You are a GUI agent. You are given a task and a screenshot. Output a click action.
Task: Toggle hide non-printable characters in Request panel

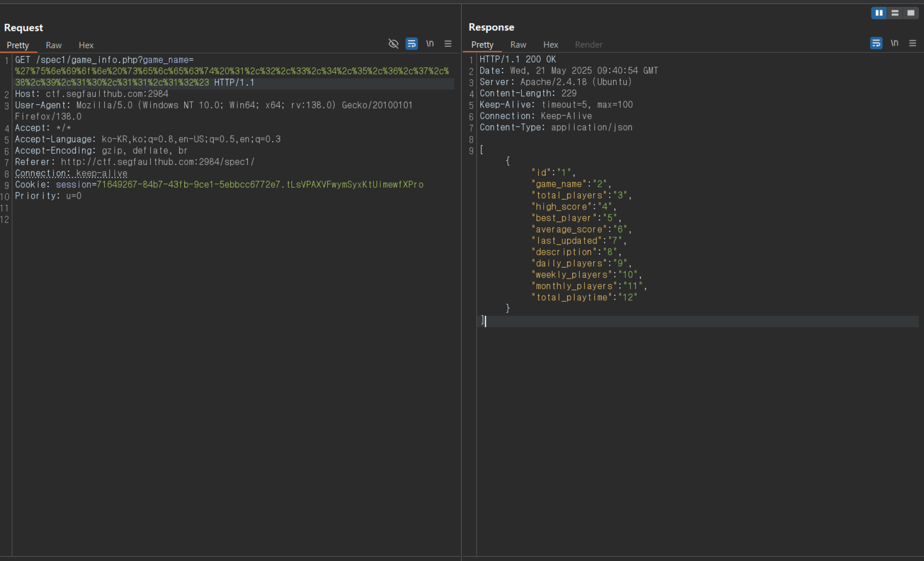pyautogui.click(x=393, y=44)
